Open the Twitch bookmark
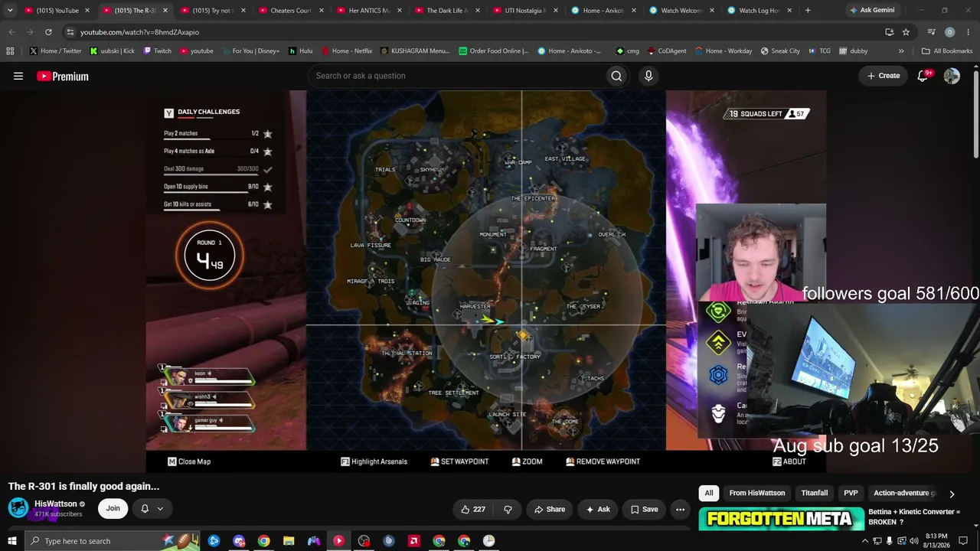Screen dimensions: 980x551 pos(157,51)
